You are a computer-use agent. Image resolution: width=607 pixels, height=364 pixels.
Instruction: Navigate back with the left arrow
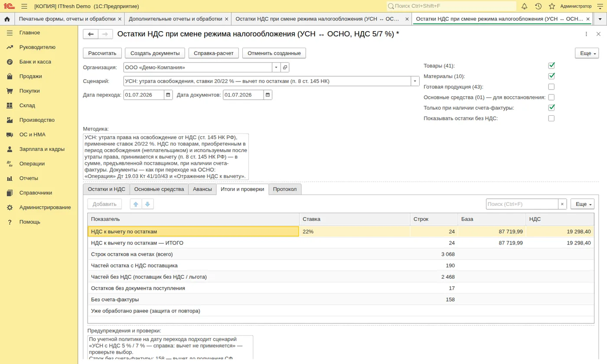[x=91, y=34]
